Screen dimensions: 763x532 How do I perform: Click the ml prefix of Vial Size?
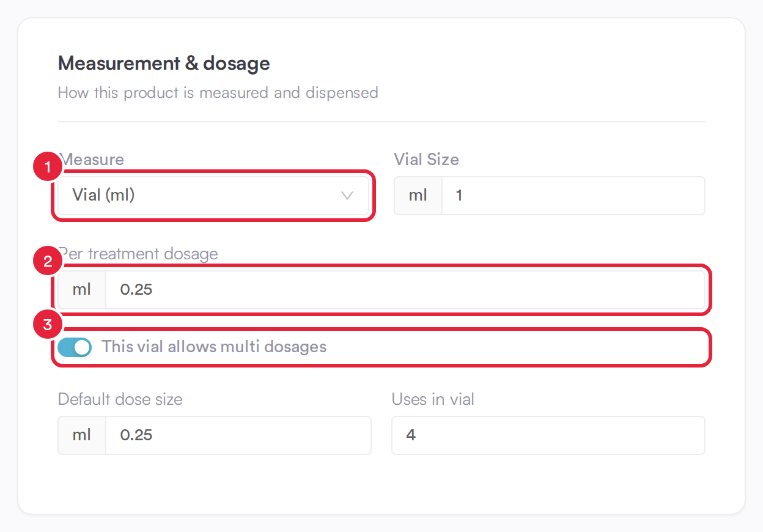418,196
